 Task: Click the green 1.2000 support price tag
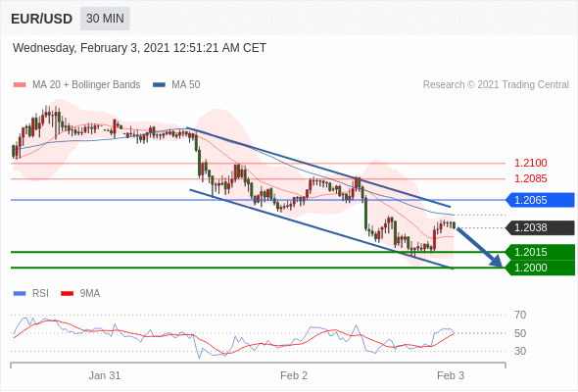(540, 268)
